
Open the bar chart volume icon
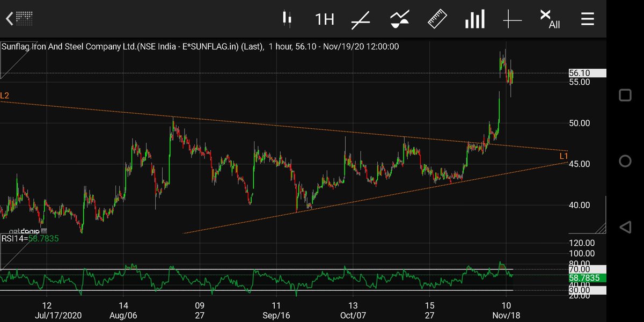[x=475, y=19]
